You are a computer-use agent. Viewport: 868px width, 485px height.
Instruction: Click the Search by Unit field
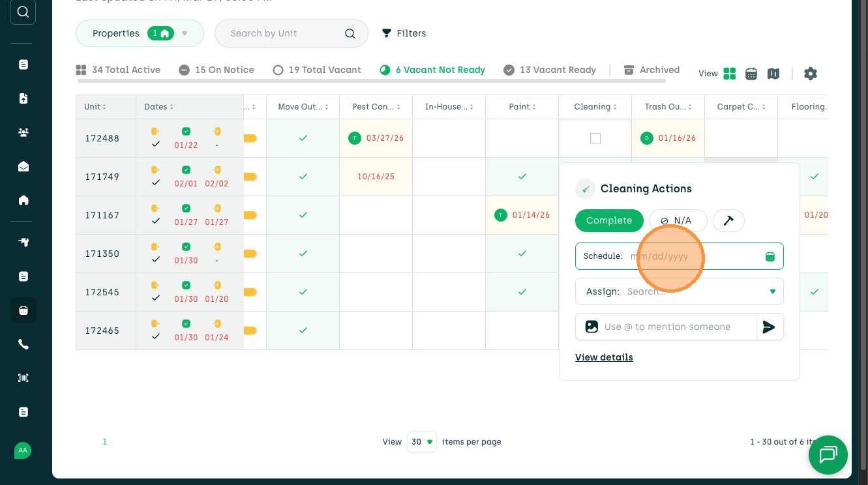pyautogui.click(x=284, y=33)
